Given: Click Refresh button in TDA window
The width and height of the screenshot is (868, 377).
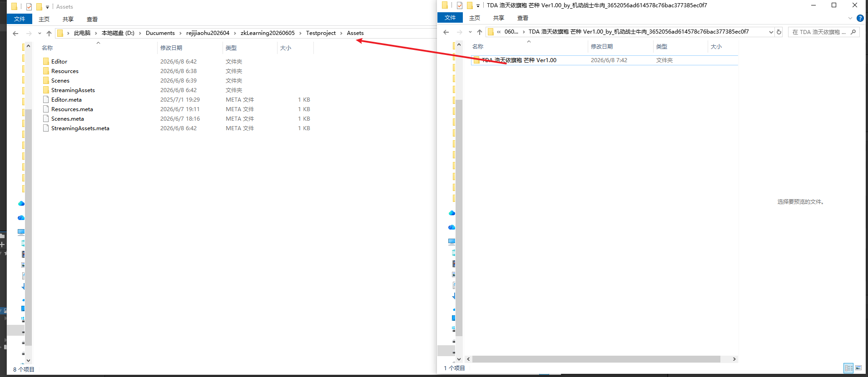Looking at the screenshot, I should point(779,32).
